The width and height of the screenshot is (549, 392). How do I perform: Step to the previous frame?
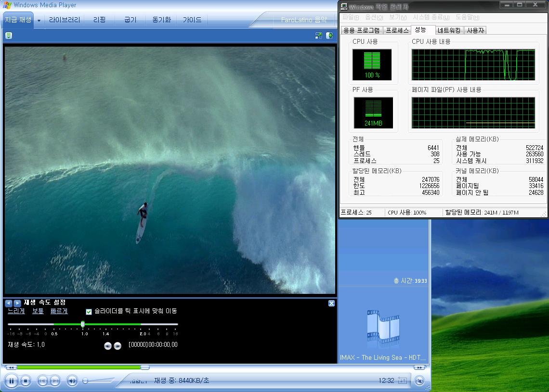coord(108,346)
